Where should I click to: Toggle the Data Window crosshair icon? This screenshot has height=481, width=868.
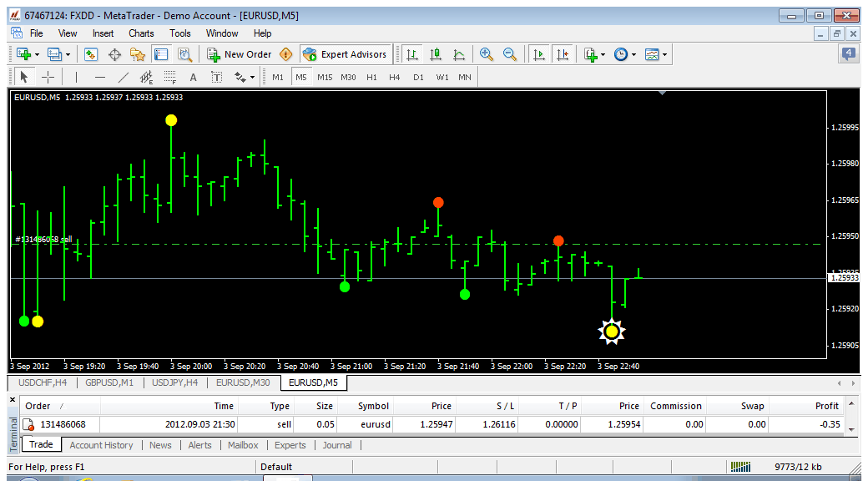tap(114, 54)
